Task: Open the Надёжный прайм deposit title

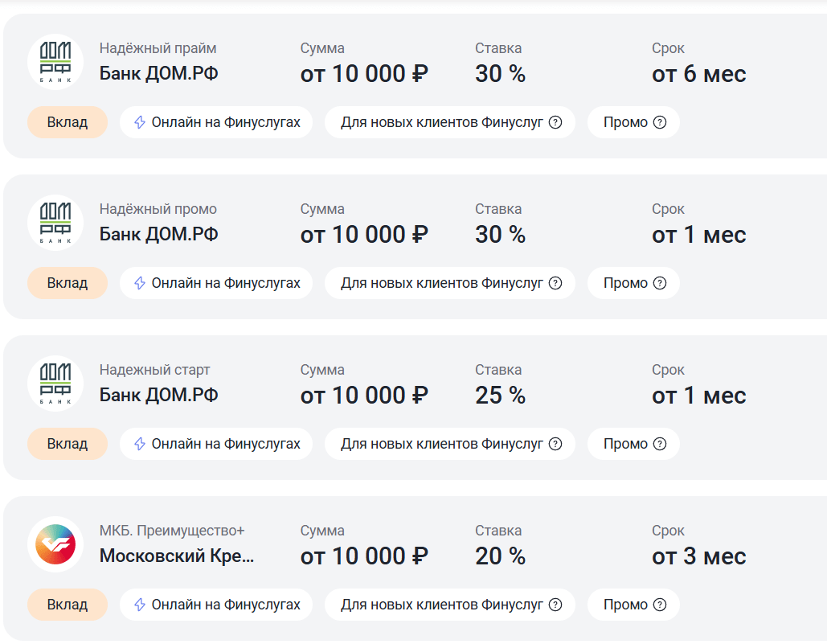Action: tap(158, 48)
